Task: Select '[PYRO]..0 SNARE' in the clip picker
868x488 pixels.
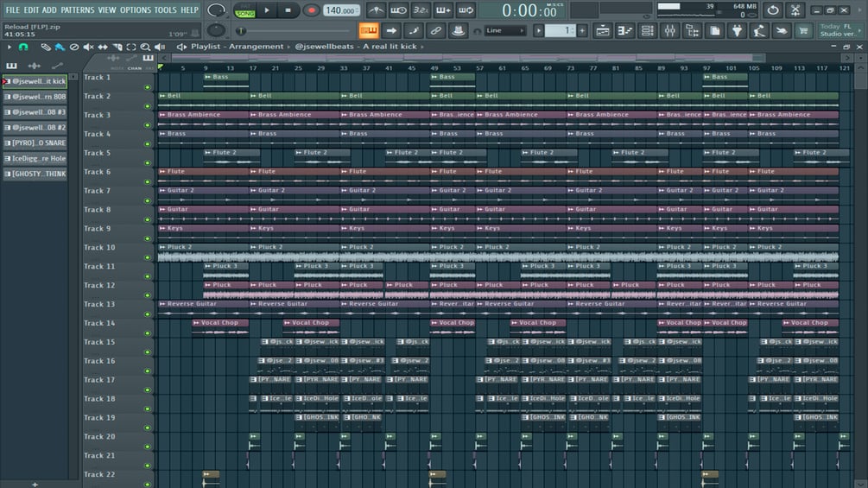Action: click(x=35, y=143)
